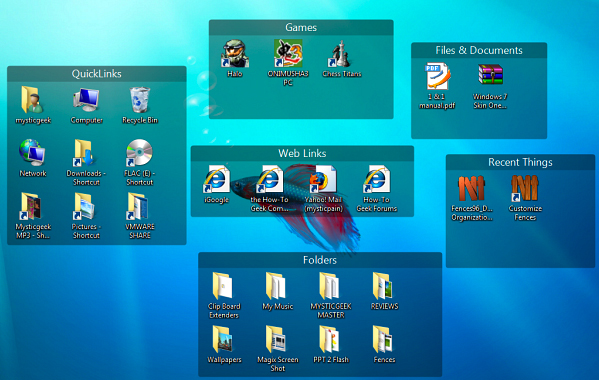
Task: Open the How-To Geek Com web shortcut
Action: point(270,179)
